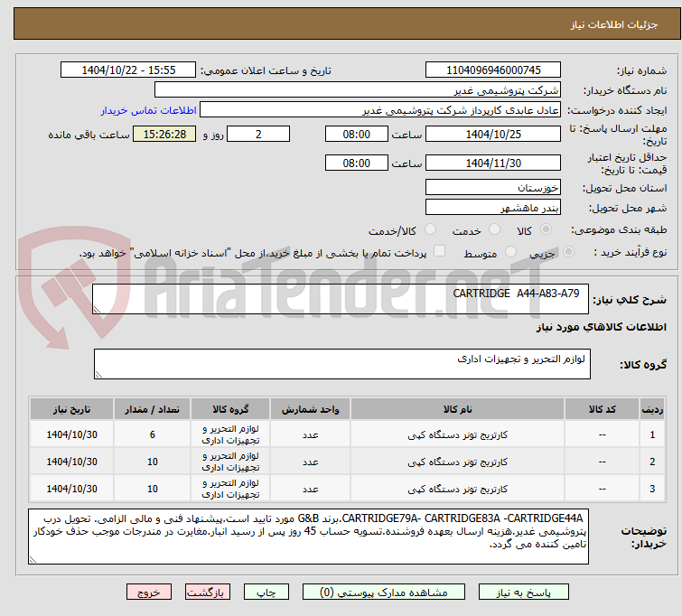Select the جزیی purchase type radio
The image size is (682, 616).
[568, 252]
